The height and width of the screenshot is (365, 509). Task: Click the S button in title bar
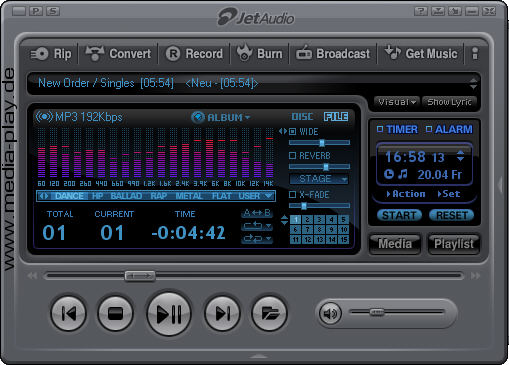coord(53,11)
